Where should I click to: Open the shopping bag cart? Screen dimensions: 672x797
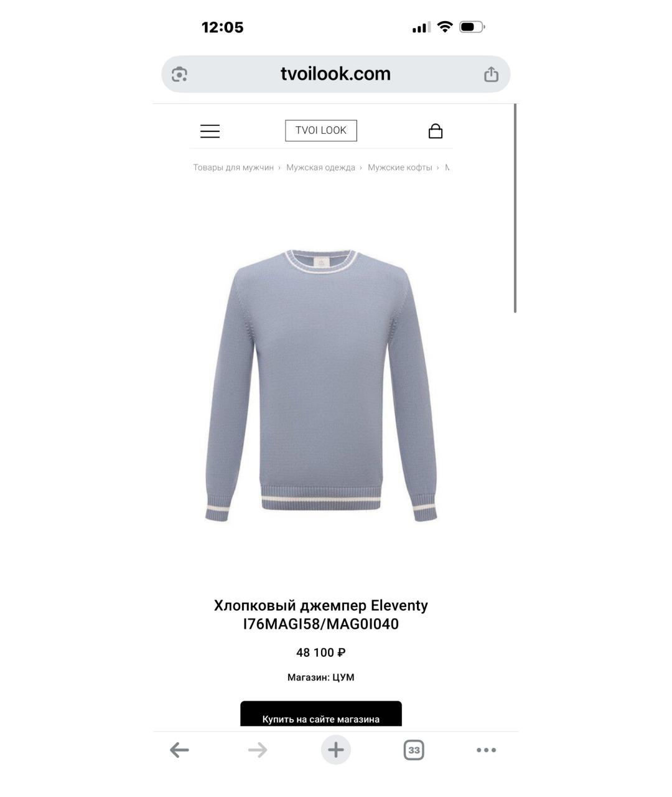tap(436, 131)
